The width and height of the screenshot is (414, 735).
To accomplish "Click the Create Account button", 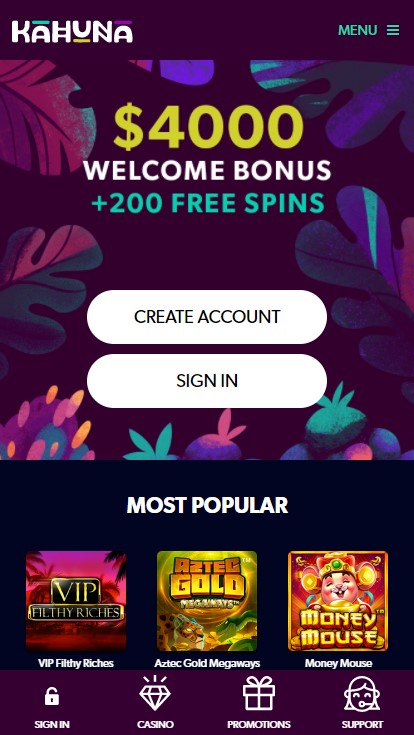I will [207, 317].
